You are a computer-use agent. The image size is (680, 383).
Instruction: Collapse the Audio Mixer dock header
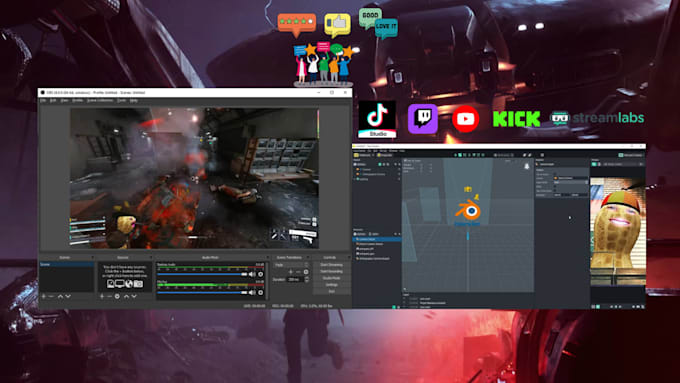pyautogui.click(x=210, y=258)
